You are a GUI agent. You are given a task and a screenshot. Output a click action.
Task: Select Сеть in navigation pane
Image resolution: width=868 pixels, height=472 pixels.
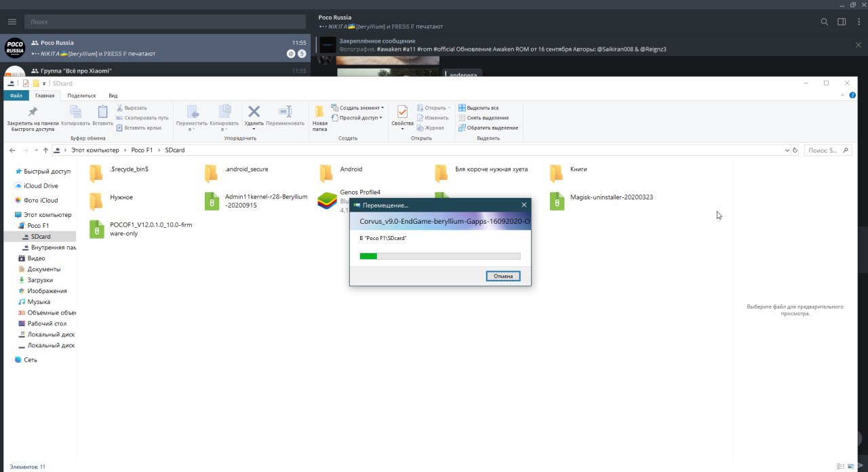click(31, 359)
